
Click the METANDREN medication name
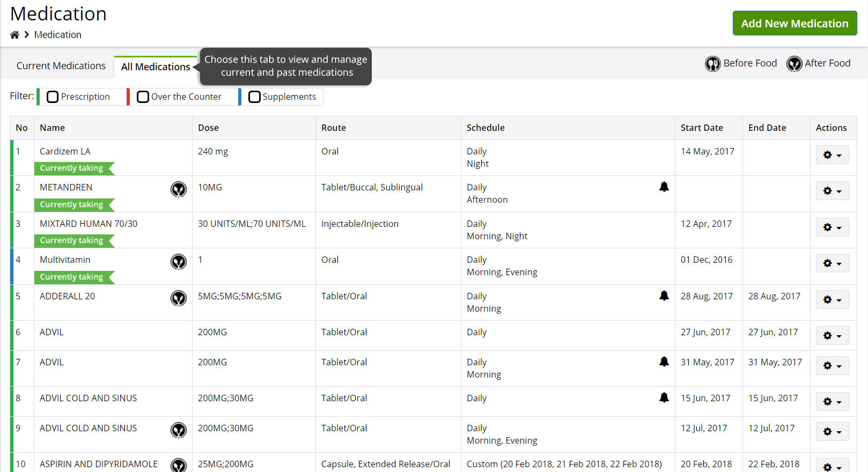(x=66, y=187)
